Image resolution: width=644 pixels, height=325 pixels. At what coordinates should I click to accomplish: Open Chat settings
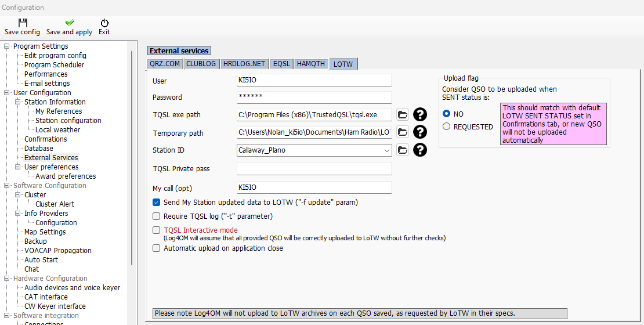(x=32, y=269)
